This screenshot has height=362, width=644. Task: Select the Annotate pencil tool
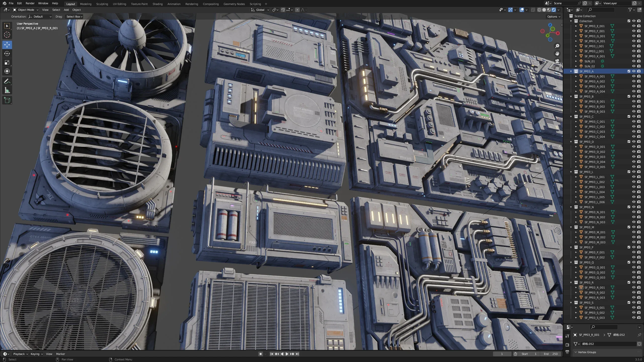pos(7,81)
